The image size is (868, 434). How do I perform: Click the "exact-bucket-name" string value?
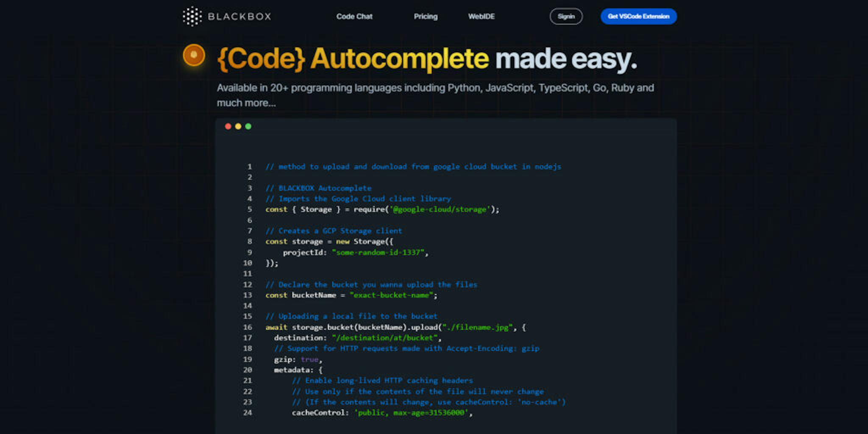tap(391, 295)
